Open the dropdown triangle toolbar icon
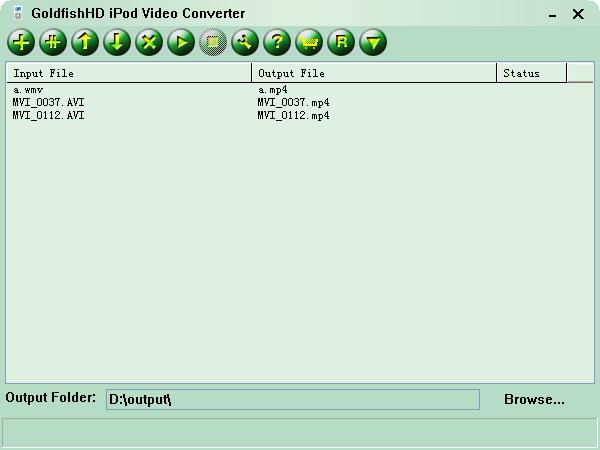 373,42
